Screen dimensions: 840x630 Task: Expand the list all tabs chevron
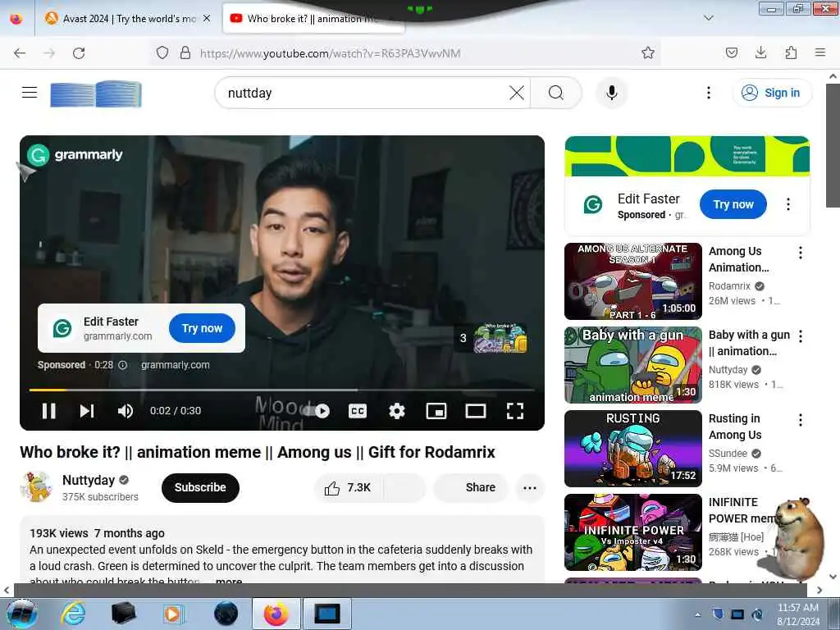(708, 18)
